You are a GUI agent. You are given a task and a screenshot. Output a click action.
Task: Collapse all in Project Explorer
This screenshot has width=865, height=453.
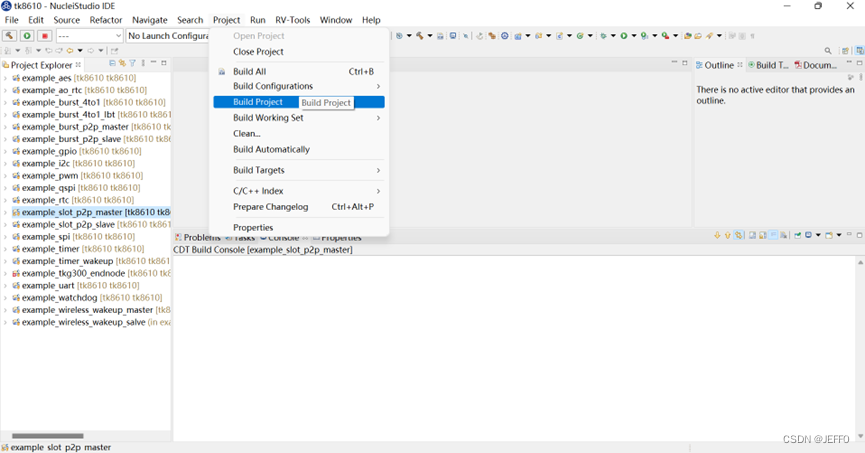[113, 63]
